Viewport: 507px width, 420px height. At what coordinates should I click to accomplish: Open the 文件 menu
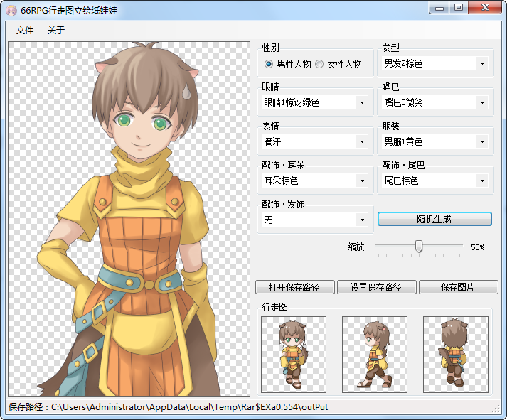(25, 31)
